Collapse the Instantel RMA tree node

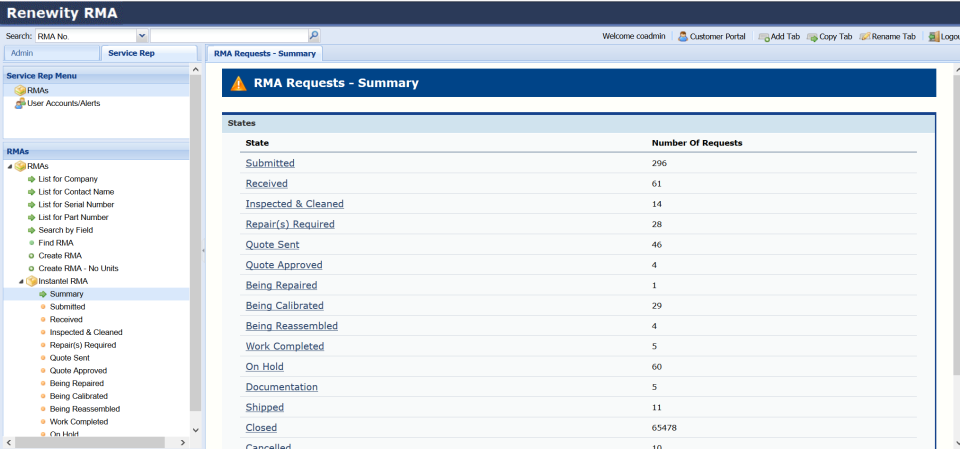[x=21, y=282]
